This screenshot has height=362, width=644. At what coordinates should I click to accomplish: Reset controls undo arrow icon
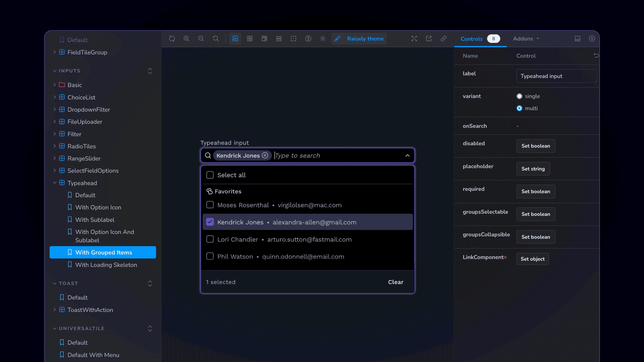coord(596,55)
